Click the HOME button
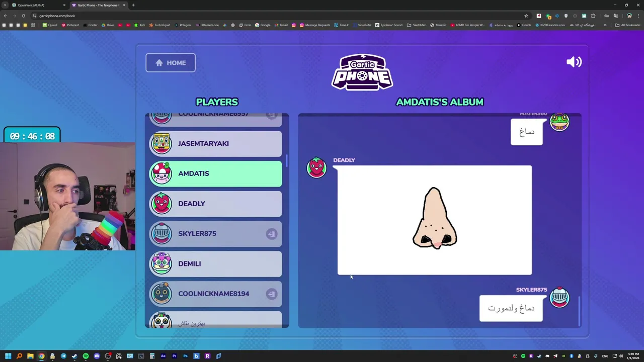Screen dimensions: 644x362 pos(171,63)
